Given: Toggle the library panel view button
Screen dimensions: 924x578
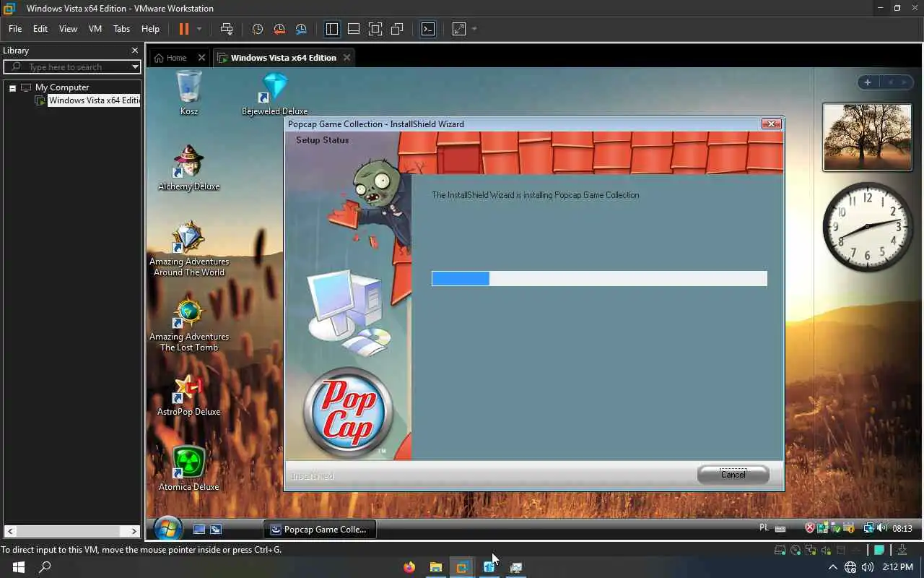Looking at the screenshot, I should [x=332, y=29].
